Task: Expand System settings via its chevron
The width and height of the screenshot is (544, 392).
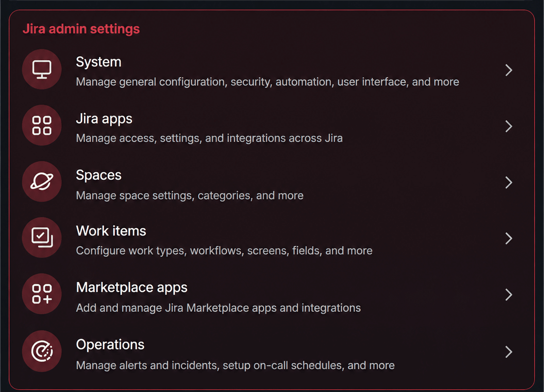Action: [x=509, y=70]
